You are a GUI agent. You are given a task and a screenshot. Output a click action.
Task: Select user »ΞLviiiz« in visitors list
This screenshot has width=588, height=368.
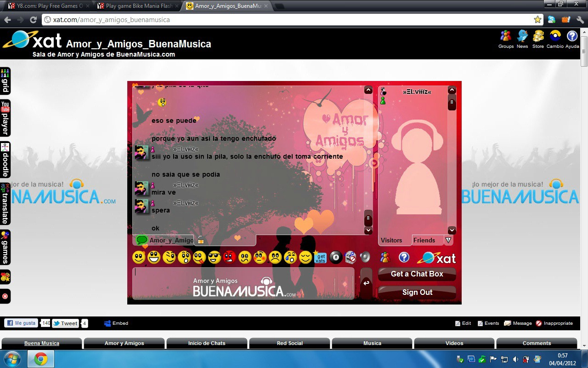click(417, 92)
